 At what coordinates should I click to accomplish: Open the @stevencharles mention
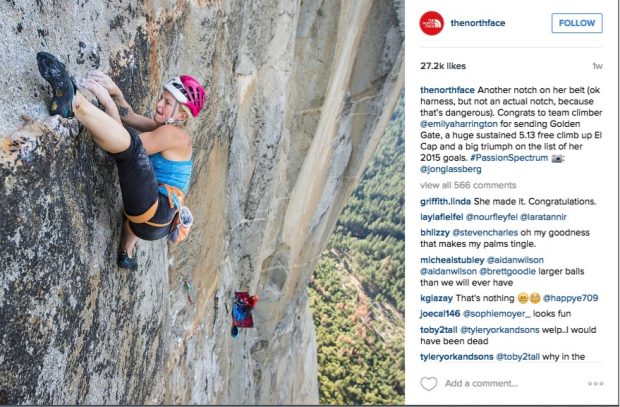pyautogui.click(x=485, y=233)
